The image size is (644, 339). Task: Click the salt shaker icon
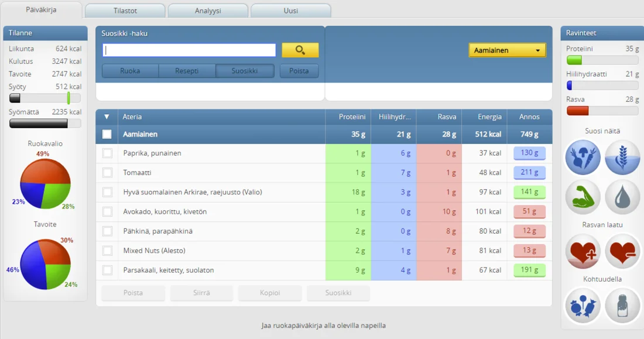point(622,305)
